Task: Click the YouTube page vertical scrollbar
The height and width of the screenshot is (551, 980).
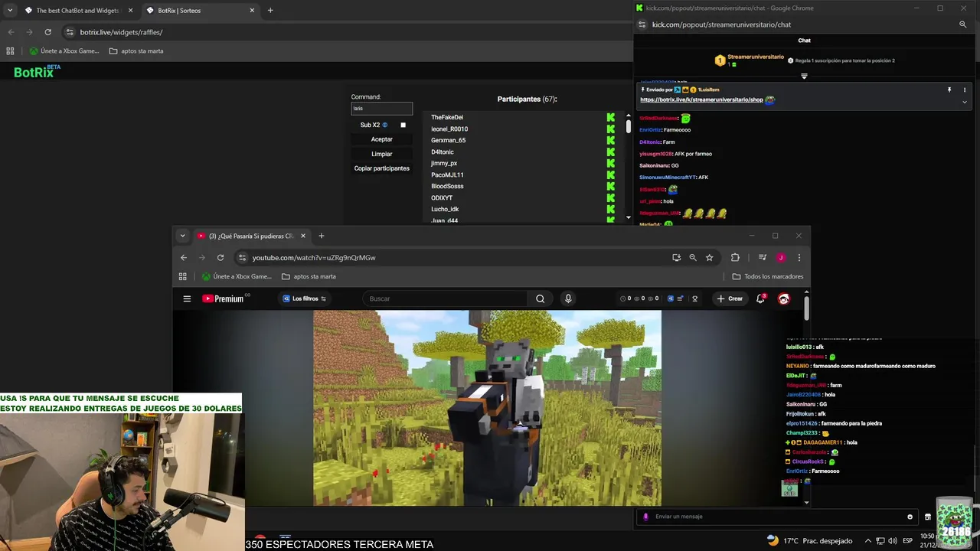Action: pyautogui.click(x=806, y=308)
